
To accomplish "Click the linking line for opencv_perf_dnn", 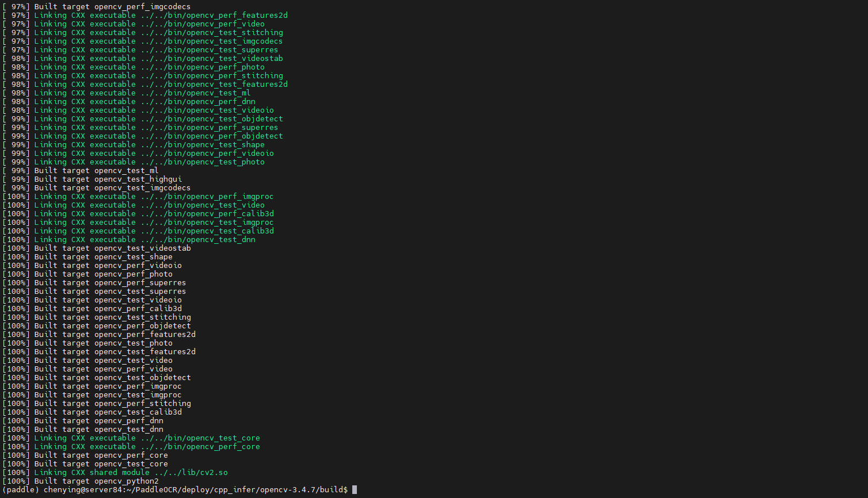I will pos(129,102).
